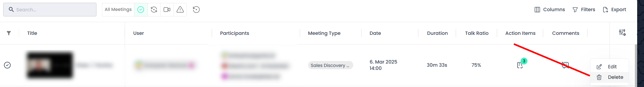Image resolution: width=644 pixels, height=87 pixels.
Task: Click the history reset clock icon
Action: [196, 10]
